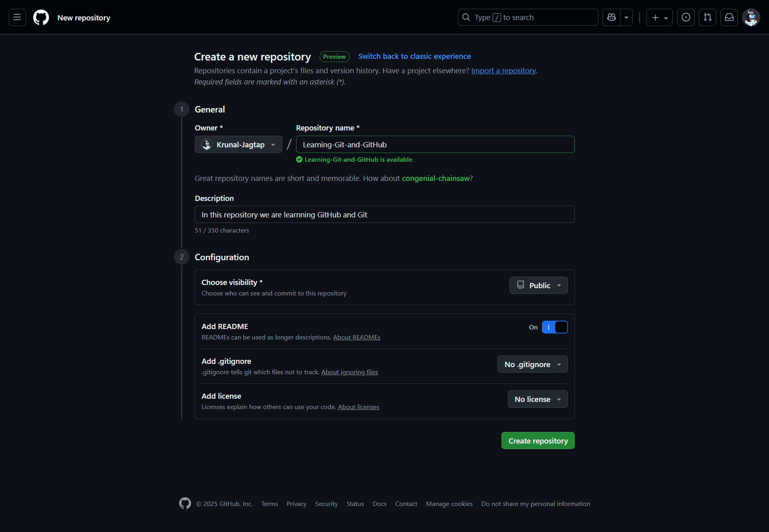Viewport: 769px width, 532px height.
Task: Click the Configuration section heading
Action: pos(222,257)
